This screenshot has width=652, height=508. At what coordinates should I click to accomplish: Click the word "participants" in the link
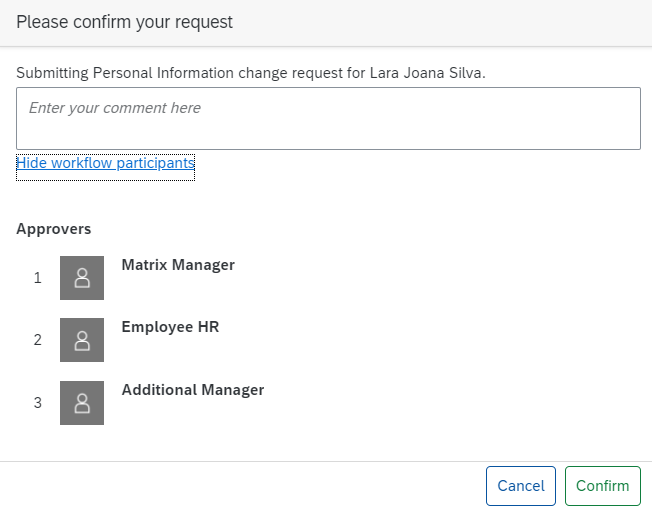[x=156, y=163]
